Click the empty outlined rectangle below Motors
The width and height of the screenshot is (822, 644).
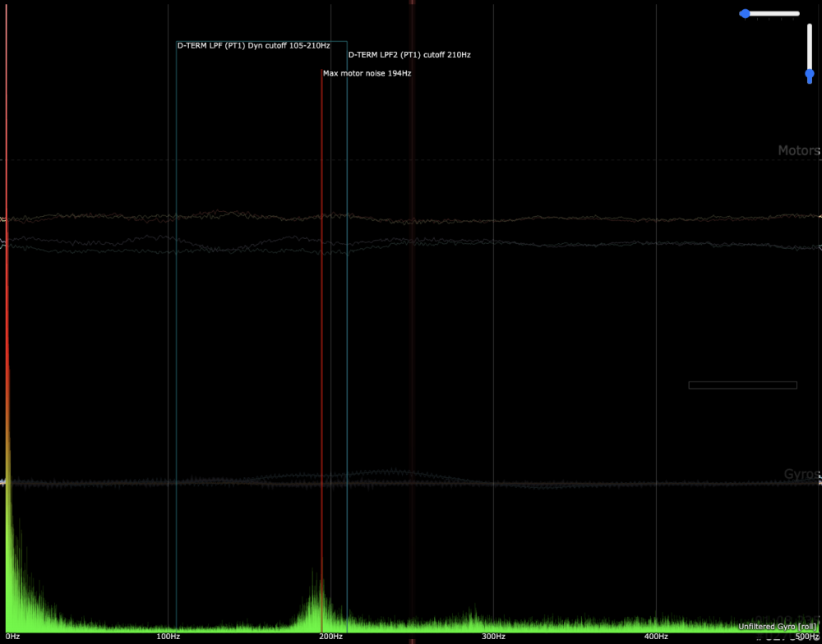742,384
